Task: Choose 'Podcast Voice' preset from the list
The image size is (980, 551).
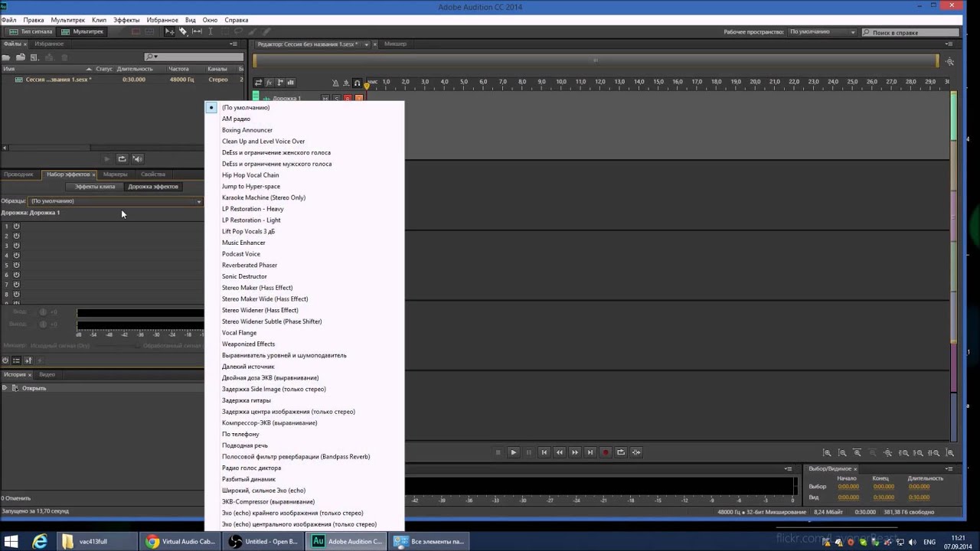Action: pyautogui.click(x=241, y=254)
